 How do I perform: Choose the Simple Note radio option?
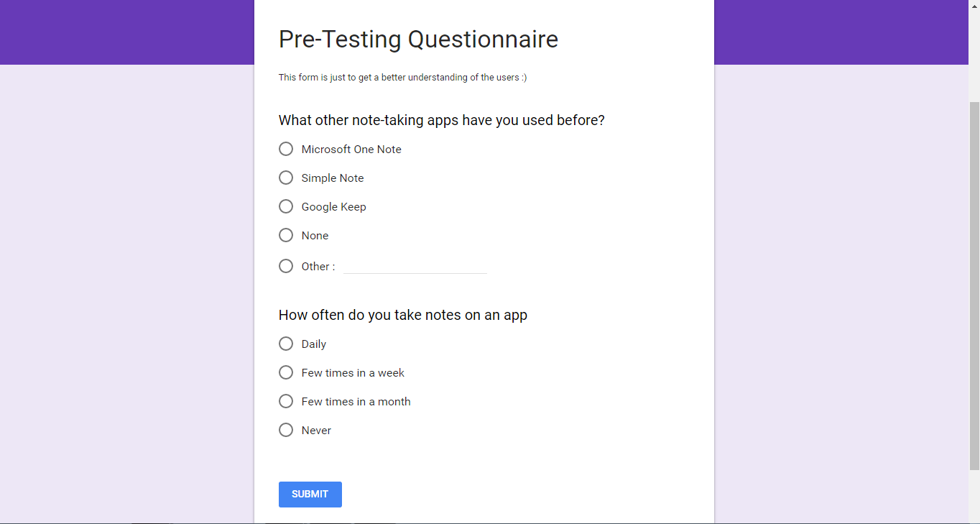286,178
